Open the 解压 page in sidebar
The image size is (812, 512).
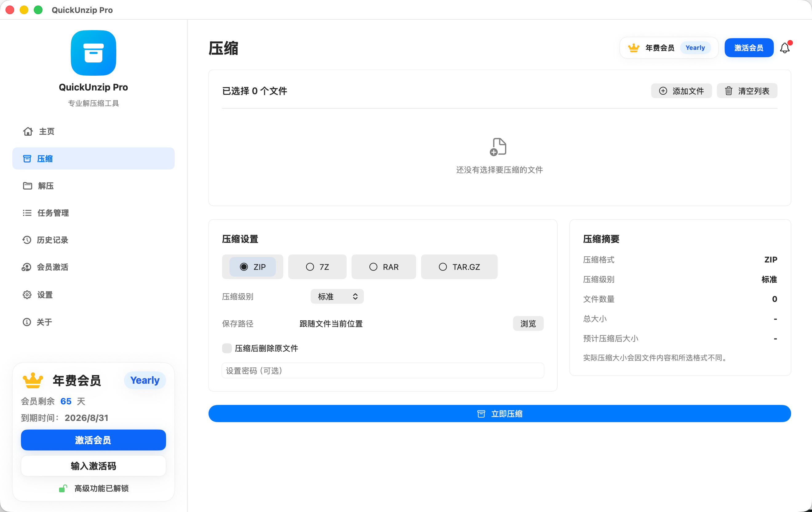(94, 186)
